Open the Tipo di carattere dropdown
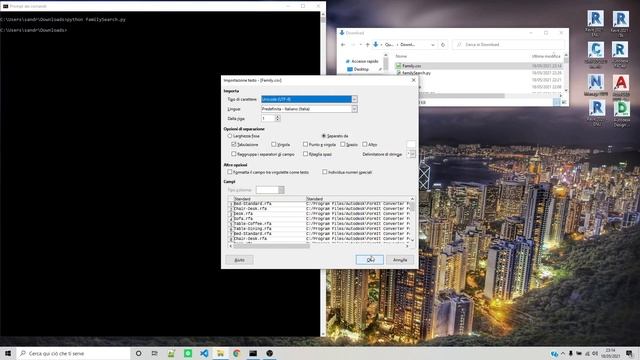The height and width of the screenshot is (360, 640). [x=354, y=99]
